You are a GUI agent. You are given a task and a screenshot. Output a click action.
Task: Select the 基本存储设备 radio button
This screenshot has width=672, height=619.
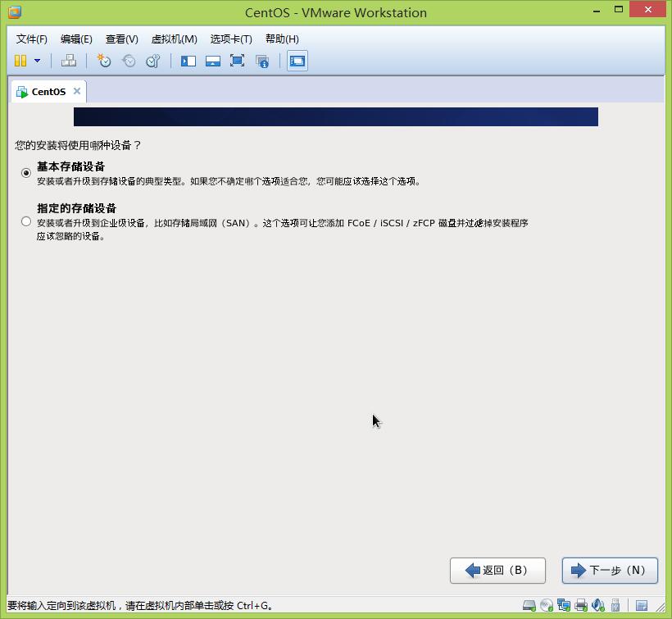[x=26, y=173]
